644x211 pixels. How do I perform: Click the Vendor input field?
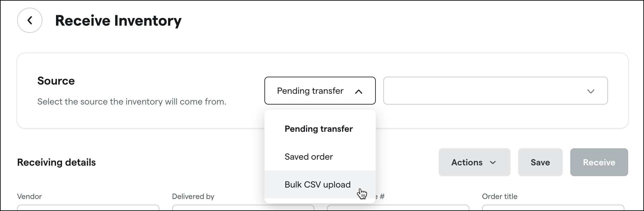click(89, 209)
